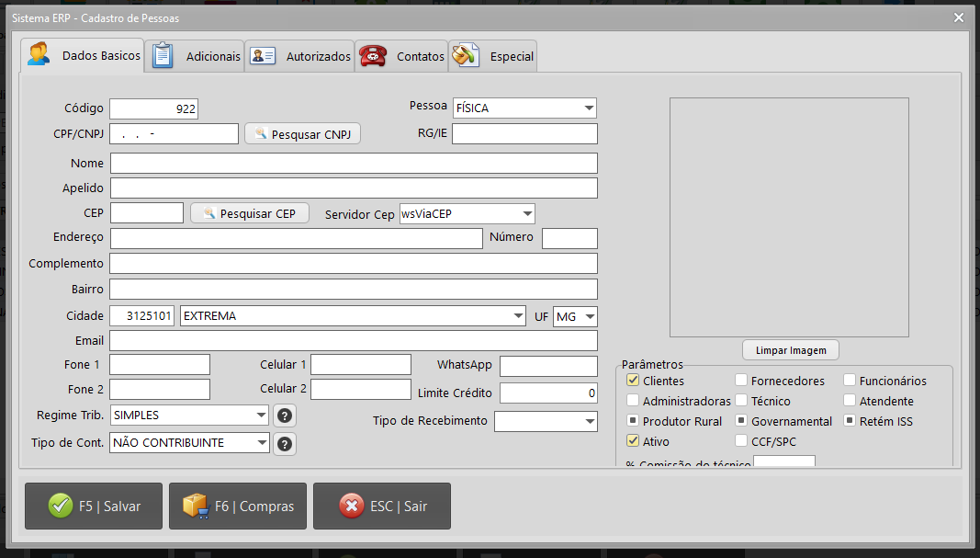The image size is (980, 558).
Task: Open purchases with F6 Compras button
Action: coord(238,507)
